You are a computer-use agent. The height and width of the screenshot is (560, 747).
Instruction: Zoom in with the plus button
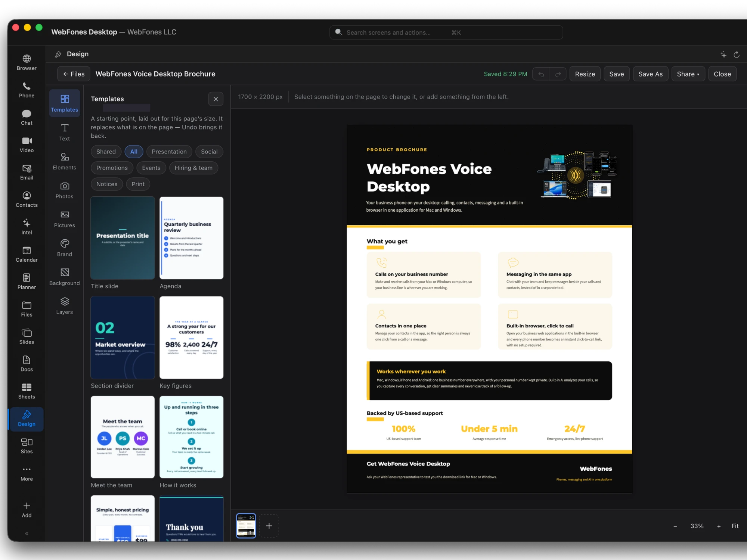coord(719,526)
